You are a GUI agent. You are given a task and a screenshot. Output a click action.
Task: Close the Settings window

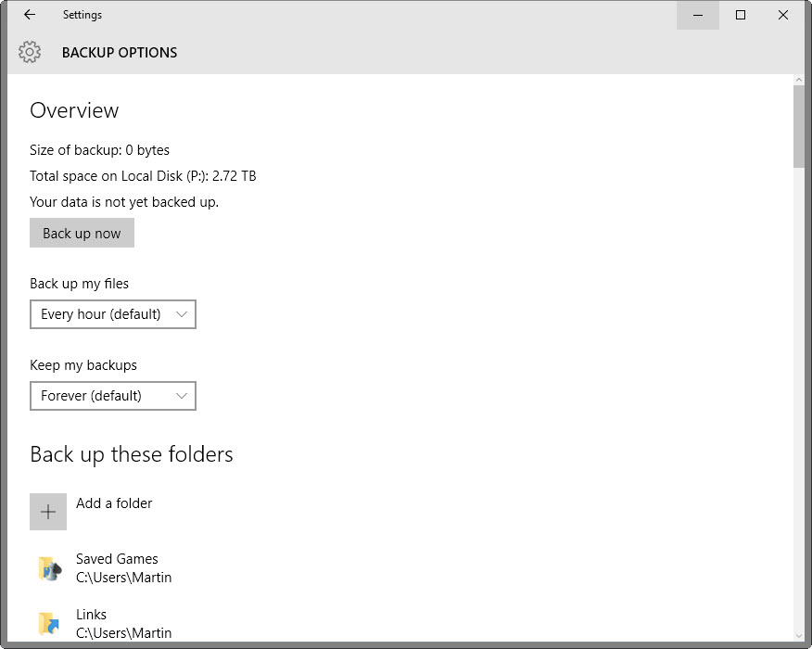click(x=783, y=15)
